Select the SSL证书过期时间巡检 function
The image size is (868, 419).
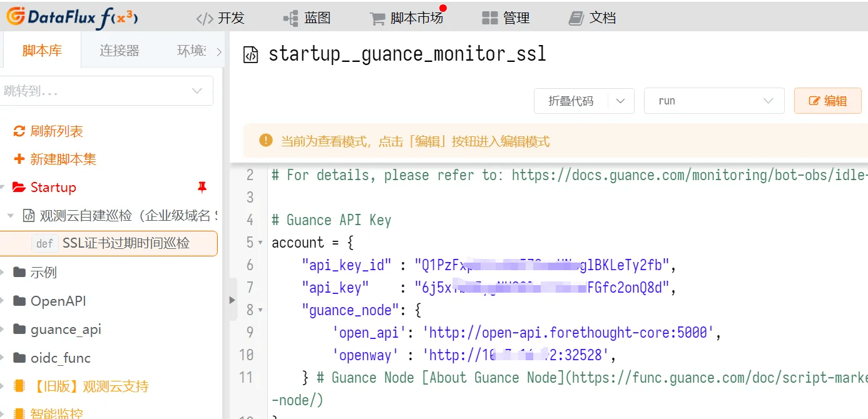click(108, 243)
